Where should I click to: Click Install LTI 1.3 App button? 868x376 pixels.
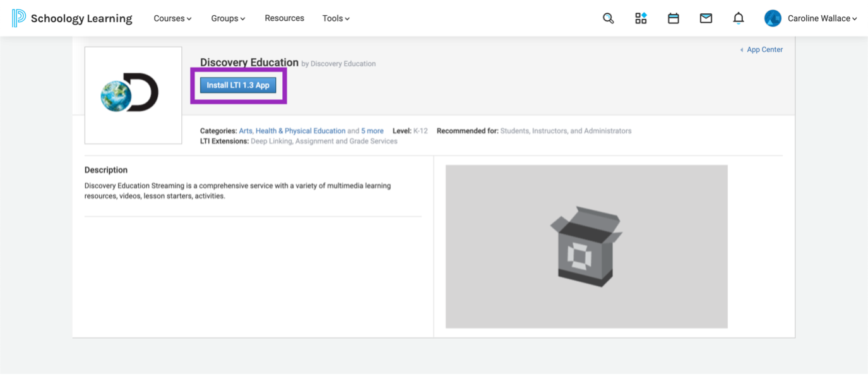point(238,85)
